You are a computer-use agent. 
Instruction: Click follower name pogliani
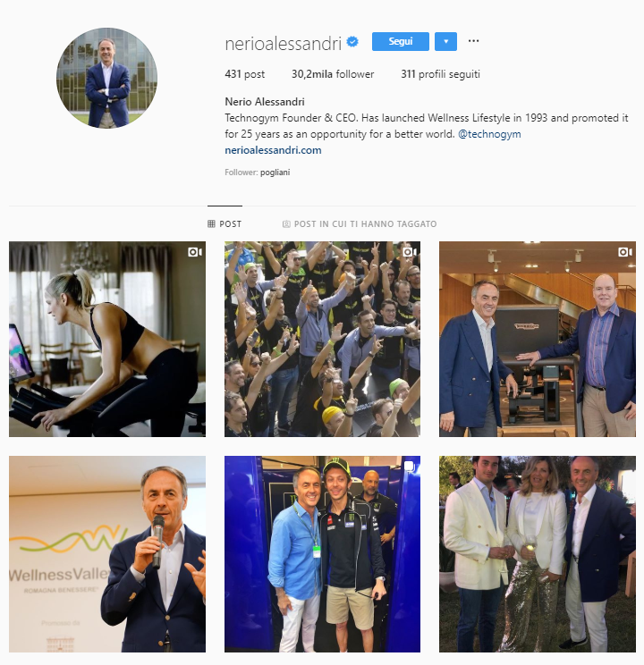275,173
